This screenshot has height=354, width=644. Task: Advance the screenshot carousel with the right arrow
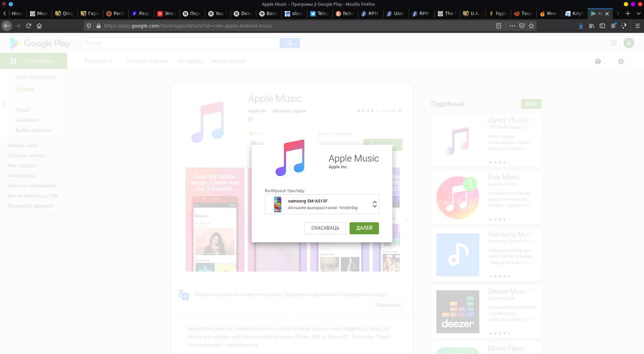(x=406, y=220)
